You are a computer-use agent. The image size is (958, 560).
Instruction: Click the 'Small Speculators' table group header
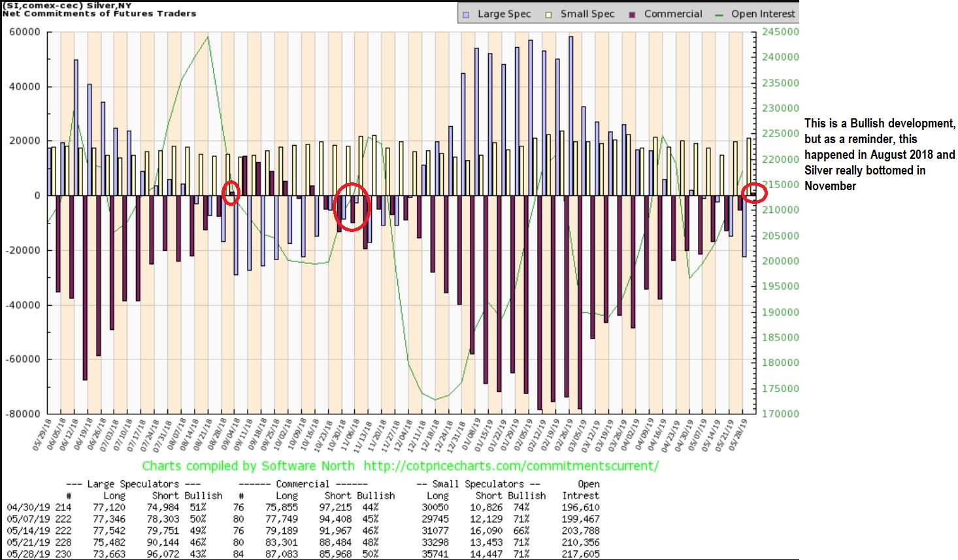tap(479, 484)
